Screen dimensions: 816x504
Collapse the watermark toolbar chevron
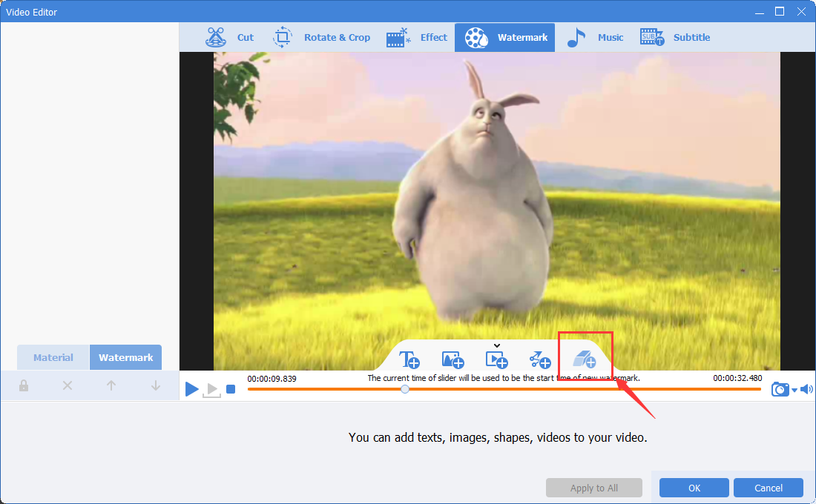pos(497,345)
